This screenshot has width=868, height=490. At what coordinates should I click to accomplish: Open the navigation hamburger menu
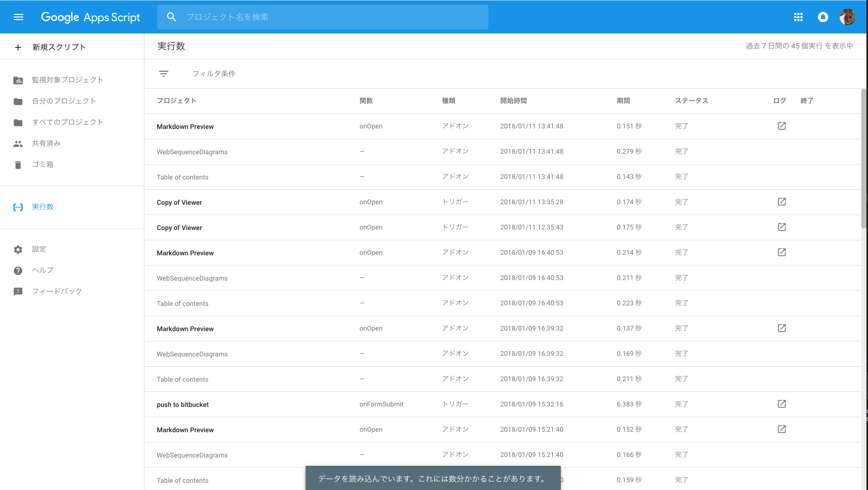(19, 17)
